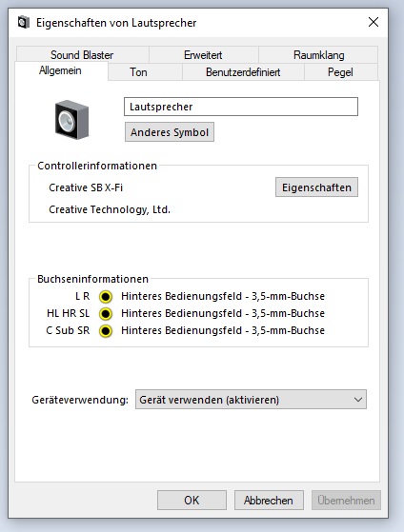Click the Abbrechen button

(269, 500)
